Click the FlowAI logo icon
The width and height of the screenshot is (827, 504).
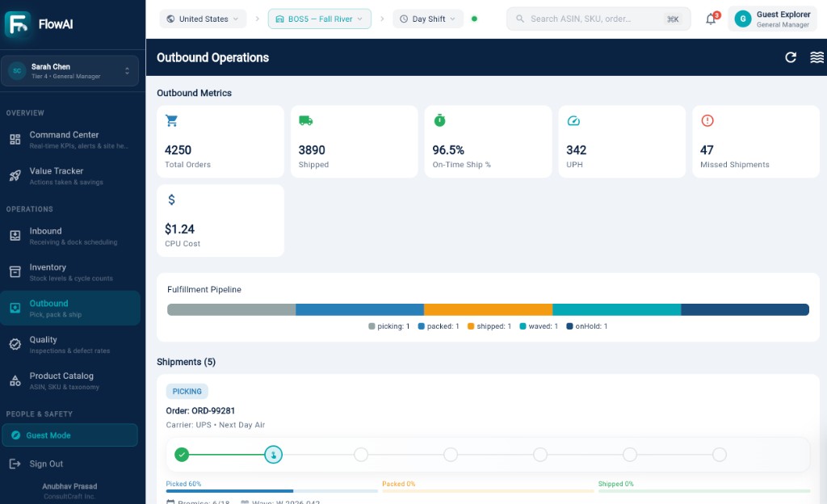(18, 24)
